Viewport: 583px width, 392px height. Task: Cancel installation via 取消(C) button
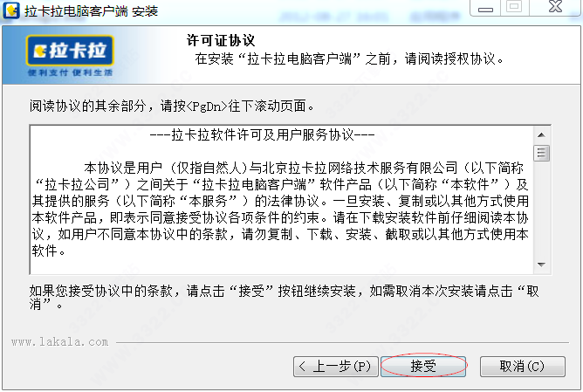[x=523, y=367]
